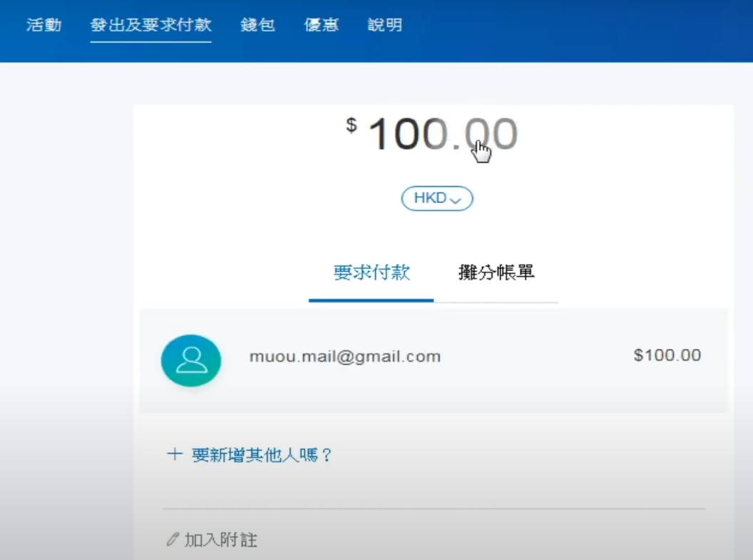Screen dimensions: 753x560
Task: Switch to the 要求付款 tab
Action: pos(372,273)
